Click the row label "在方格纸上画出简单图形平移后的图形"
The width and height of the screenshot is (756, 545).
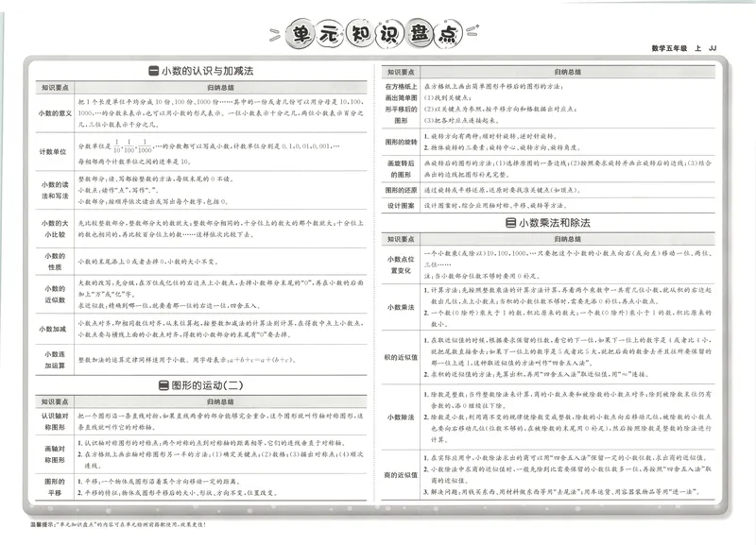(x=401, y=104)
